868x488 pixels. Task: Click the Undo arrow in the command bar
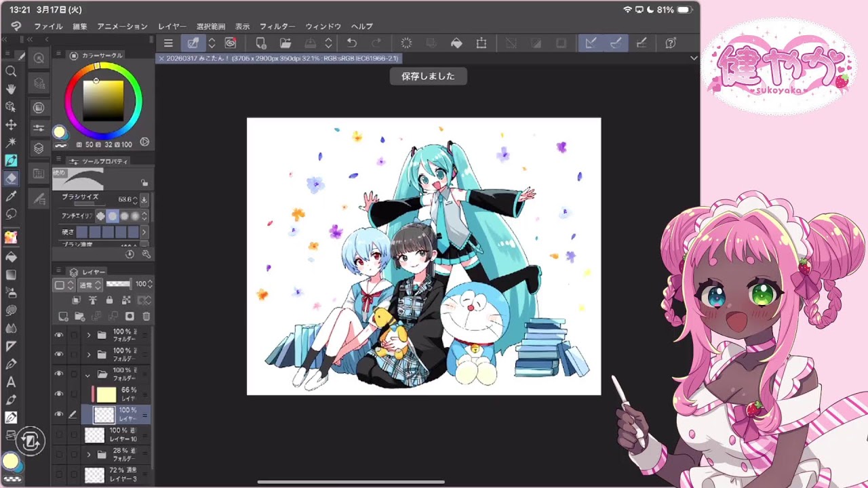[x=351, y=43]
